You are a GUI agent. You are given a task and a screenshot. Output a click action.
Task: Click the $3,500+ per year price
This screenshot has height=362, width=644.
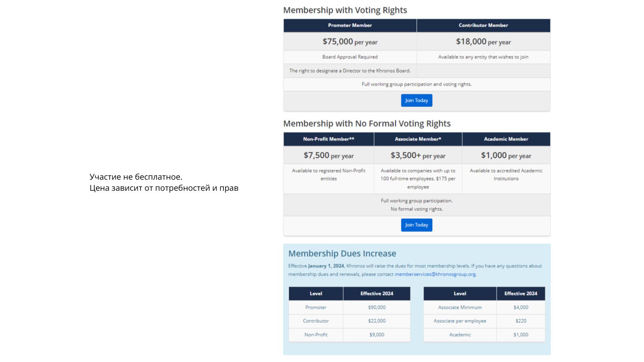coord(418,155)
